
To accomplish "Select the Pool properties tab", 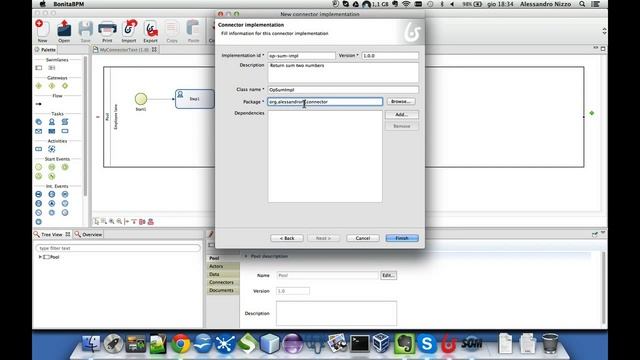I will coord(222,258).
